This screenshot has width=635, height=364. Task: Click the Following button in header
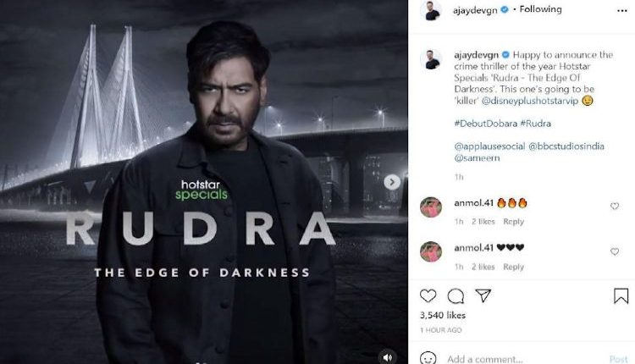point(541,9)
